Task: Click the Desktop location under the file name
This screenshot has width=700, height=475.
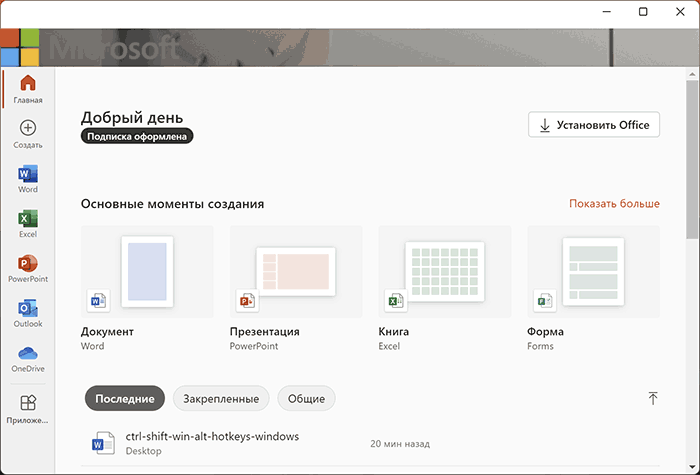Action: point(143,451)
